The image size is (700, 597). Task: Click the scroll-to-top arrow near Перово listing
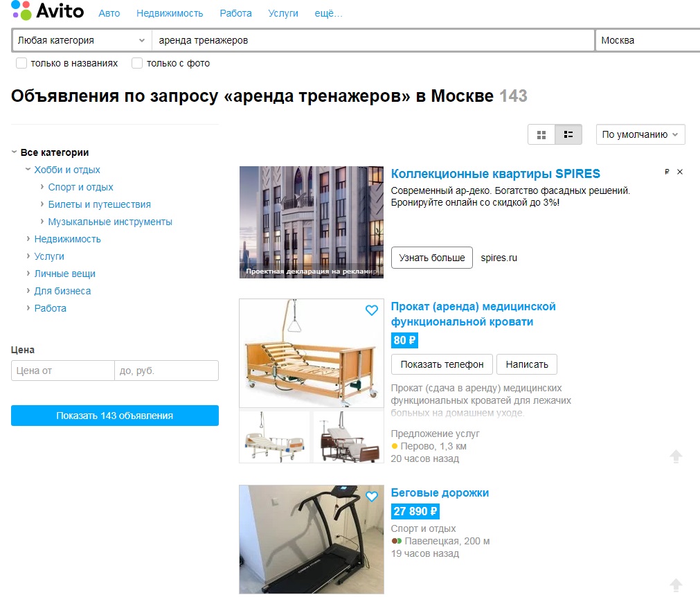(x=676, y=456)
